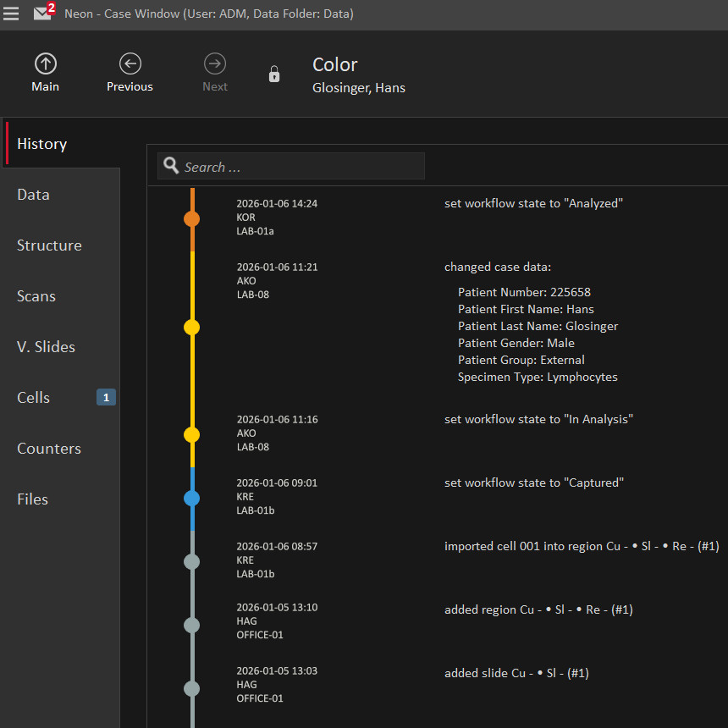Open the mail notifications icon
This screenshot has height=728, width=728.
[x=43, y=13]
